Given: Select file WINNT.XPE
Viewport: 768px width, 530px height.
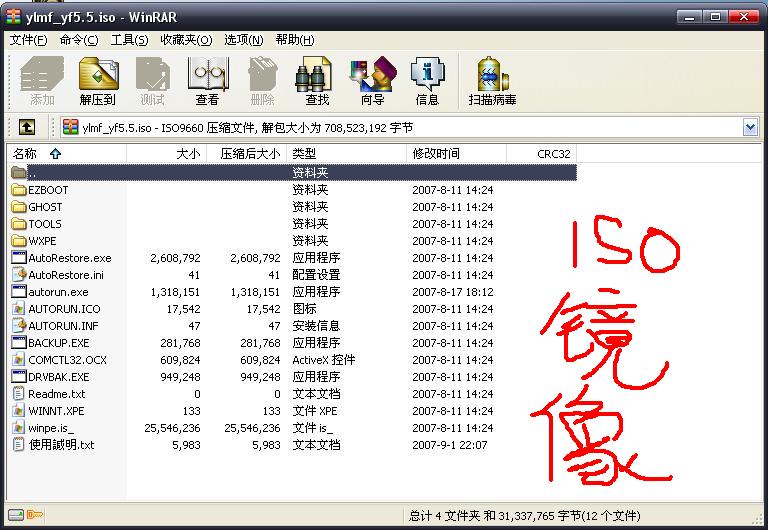Looking at the screenshot, I should point(56,410).
